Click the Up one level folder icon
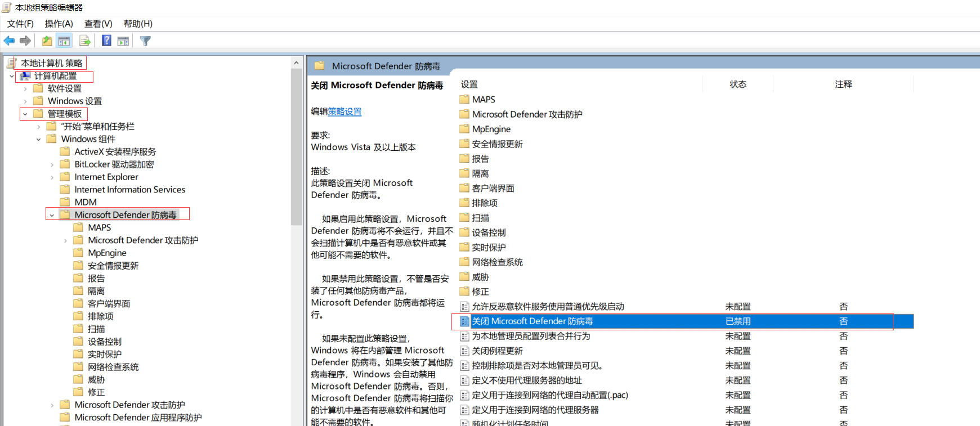Screen dimensions: 980x426 tap(47, 41)
